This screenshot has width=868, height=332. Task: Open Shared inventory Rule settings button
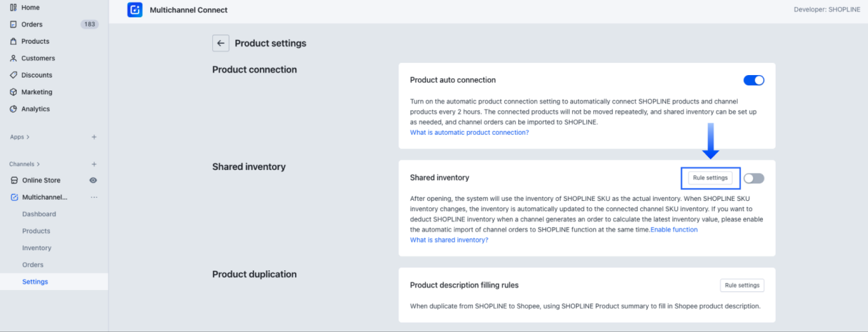click(710, 178)
